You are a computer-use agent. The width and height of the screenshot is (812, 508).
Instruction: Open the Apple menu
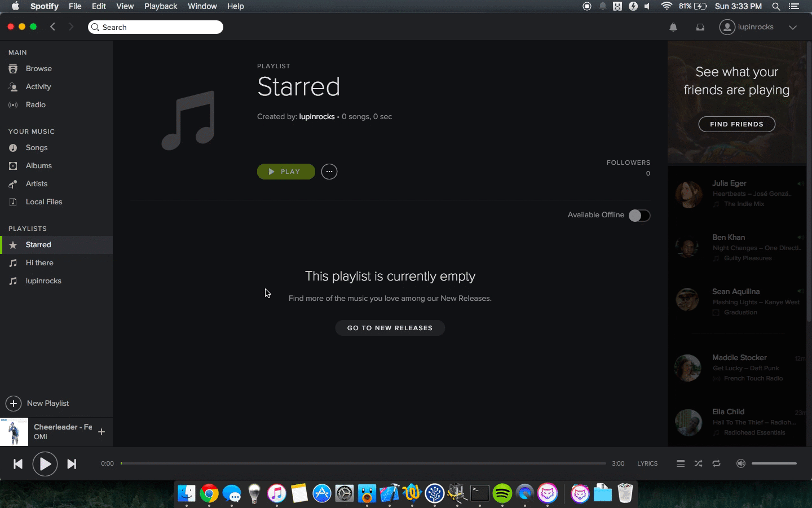pos(15,6)
